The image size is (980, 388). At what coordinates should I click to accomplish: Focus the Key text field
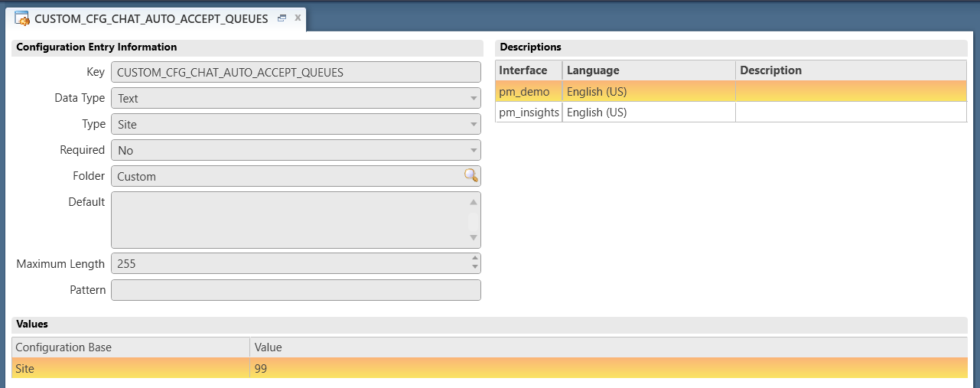click(x=295, y=72)
